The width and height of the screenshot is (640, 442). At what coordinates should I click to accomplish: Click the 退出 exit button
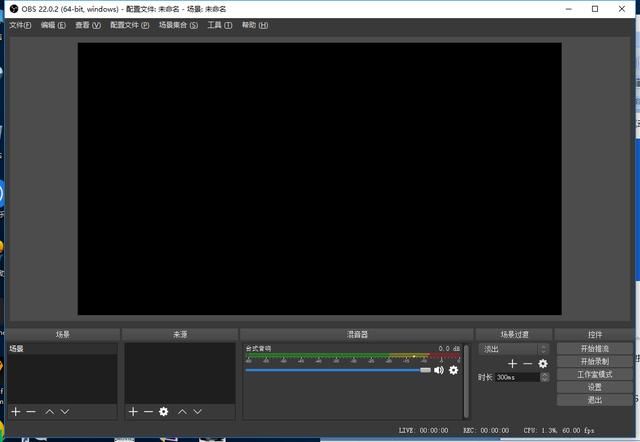pos(594,400)
